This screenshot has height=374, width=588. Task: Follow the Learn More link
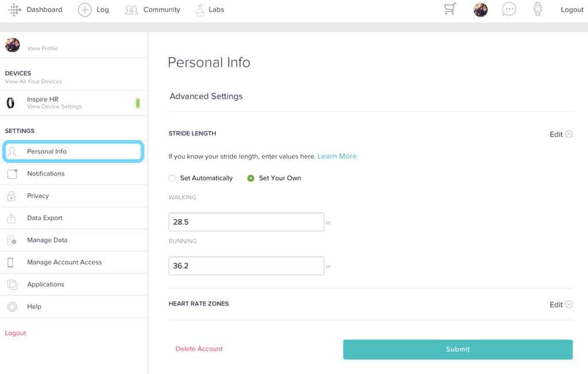(x=337, y=156)
